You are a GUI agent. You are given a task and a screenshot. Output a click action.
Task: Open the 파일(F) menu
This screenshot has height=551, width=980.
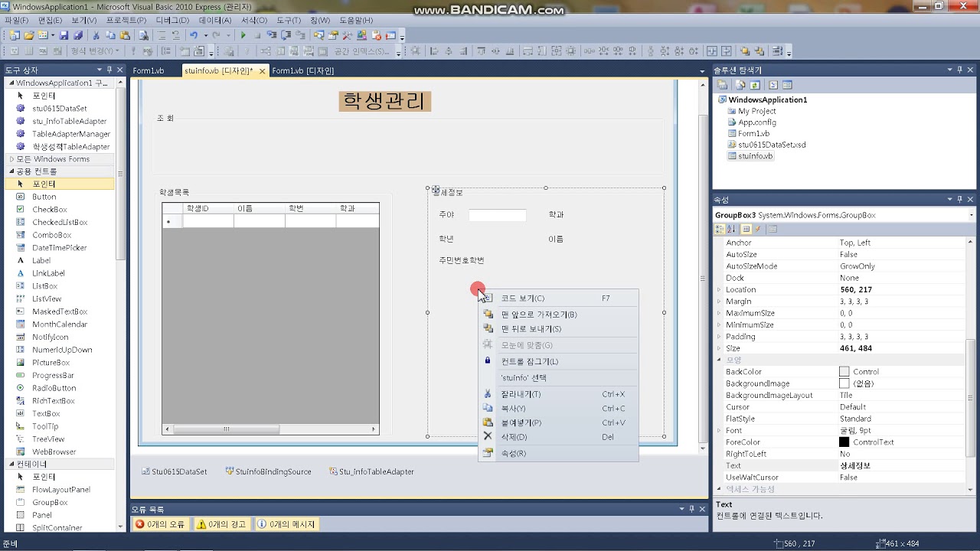17,20
